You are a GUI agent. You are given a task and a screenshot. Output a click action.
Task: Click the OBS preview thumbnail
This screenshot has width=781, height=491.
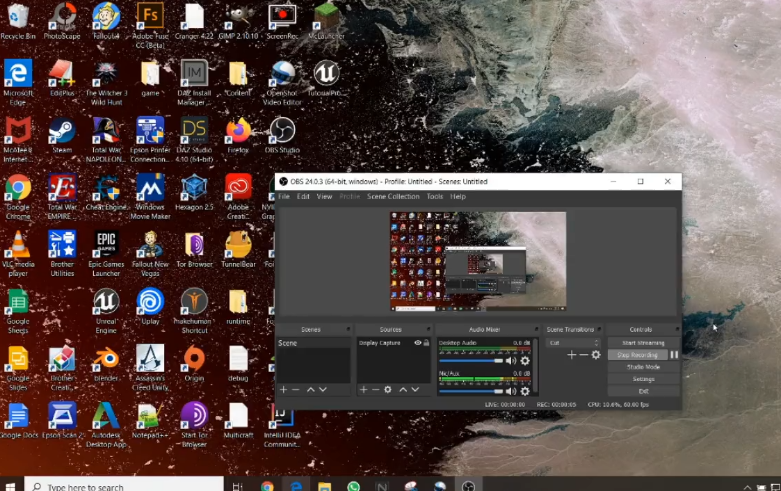(478, 261)
